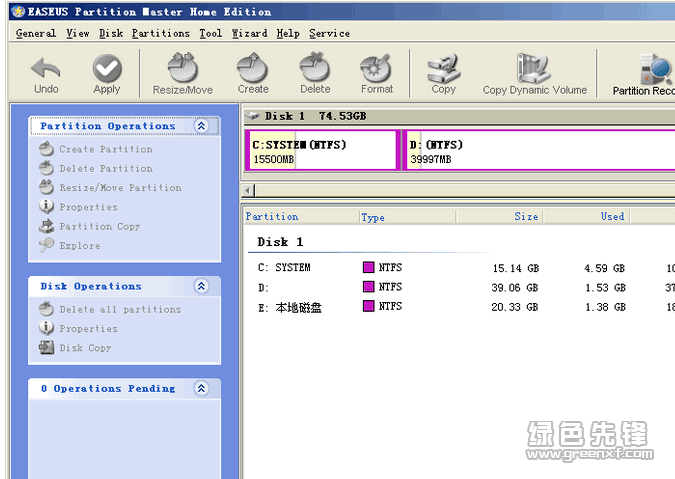Click the EASEUS title bar app icon
Viewport: 675px width, 479px height.
[18, 12]
